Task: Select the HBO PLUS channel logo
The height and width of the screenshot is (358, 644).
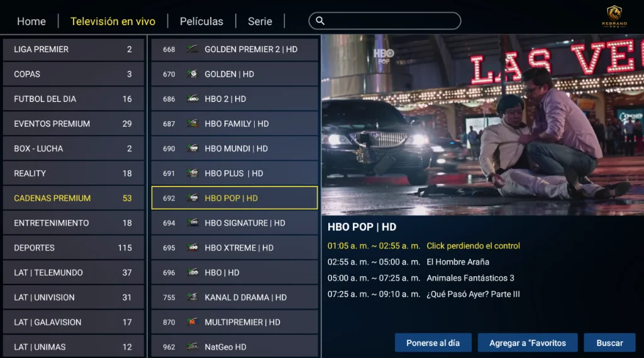Action: [x=192, y=173]
